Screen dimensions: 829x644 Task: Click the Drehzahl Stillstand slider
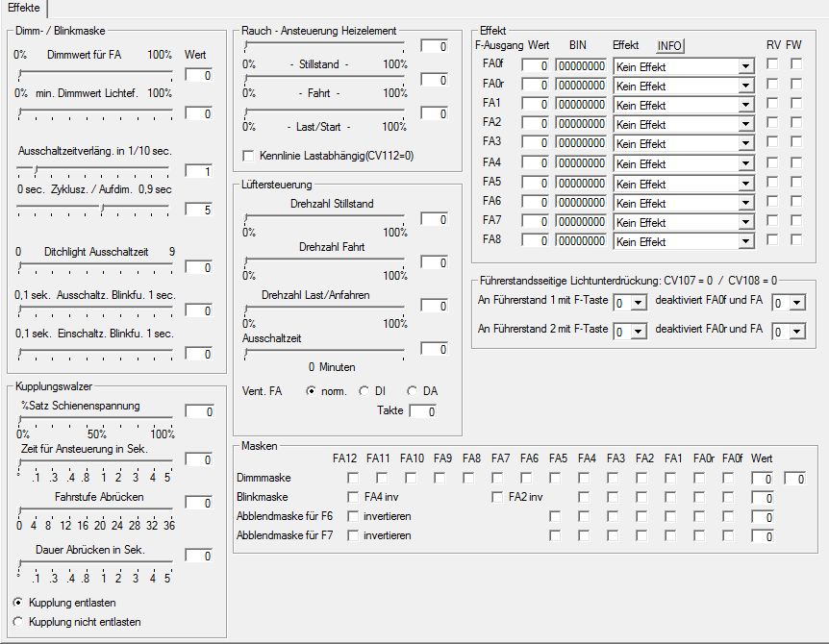tap(324, 219)
